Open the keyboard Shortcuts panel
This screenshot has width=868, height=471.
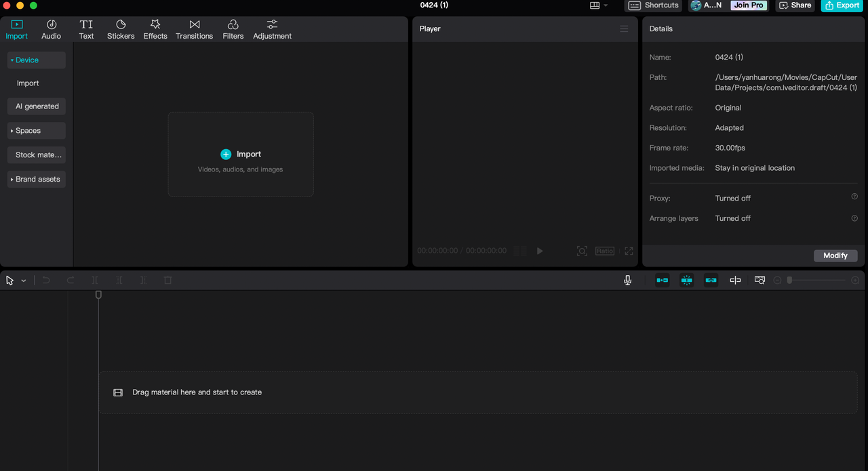point(654,5)
